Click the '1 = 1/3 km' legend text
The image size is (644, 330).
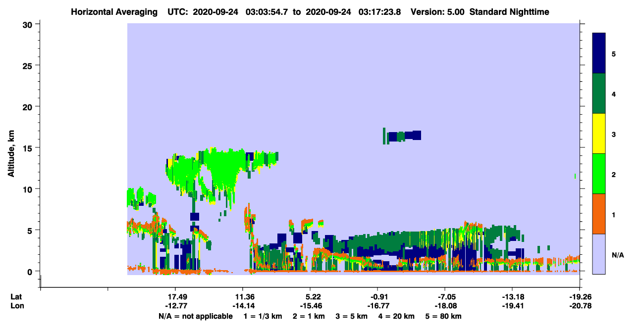tap(264, 316)
